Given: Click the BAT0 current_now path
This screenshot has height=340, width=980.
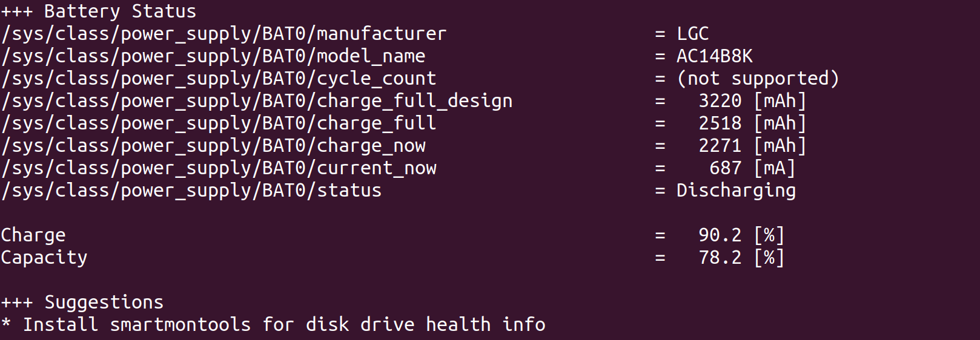Looking at the screenshot, I should (x=219, y=168).
